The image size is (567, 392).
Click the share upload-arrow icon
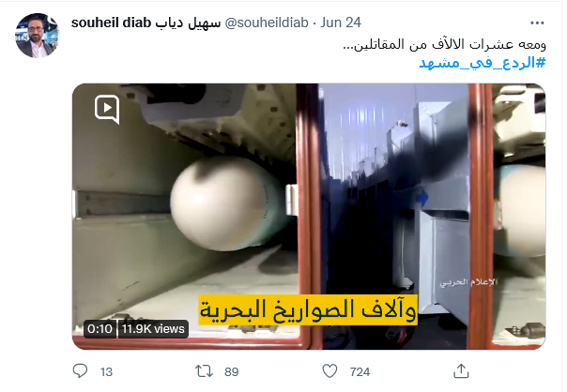coord(461,371)
